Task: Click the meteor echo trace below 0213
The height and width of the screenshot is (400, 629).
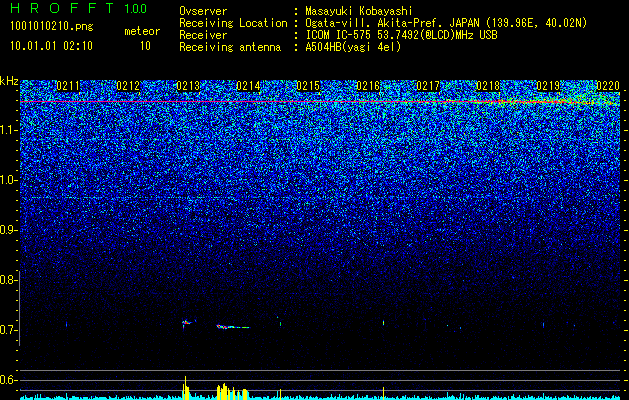Action: click(188, 323)
